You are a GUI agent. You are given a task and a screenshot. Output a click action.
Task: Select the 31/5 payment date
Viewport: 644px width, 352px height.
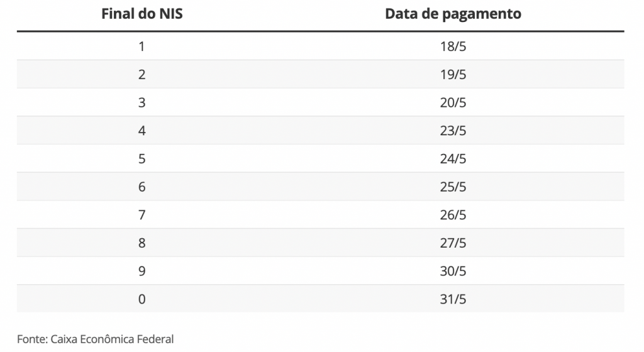point(453,299)
